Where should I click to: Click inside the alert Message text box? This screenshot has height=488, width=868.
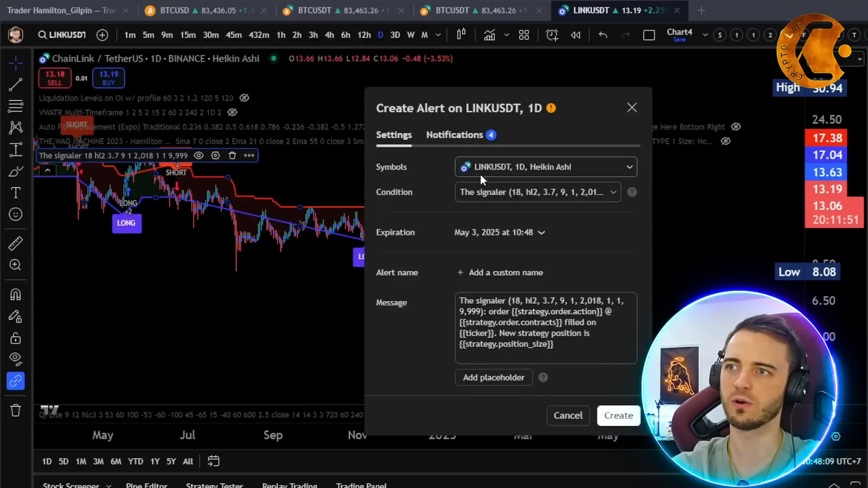click(546, 328)
